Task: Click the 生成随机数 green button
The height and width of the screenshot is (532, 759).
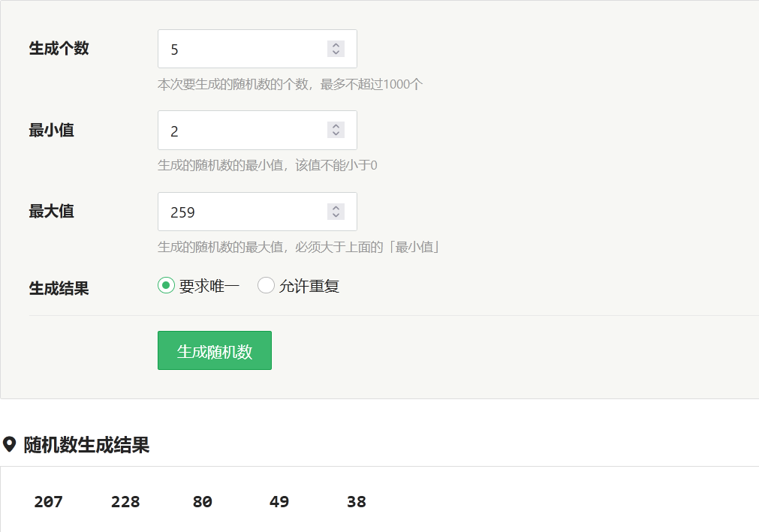Action: point(215,350)
